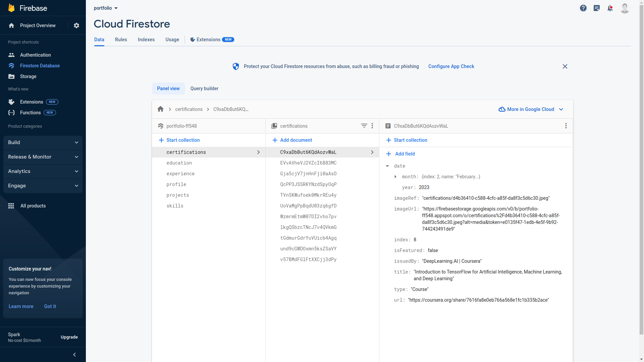Open the portfolio project dropdown

[x=106, y=8]
